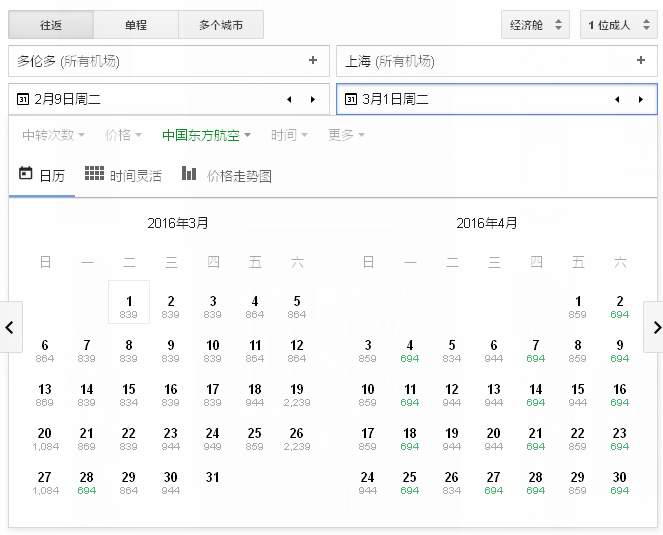663x535 pixels.
Task: Switch to the 时间灵活 flexible dates tab
Action: [123, 175]
